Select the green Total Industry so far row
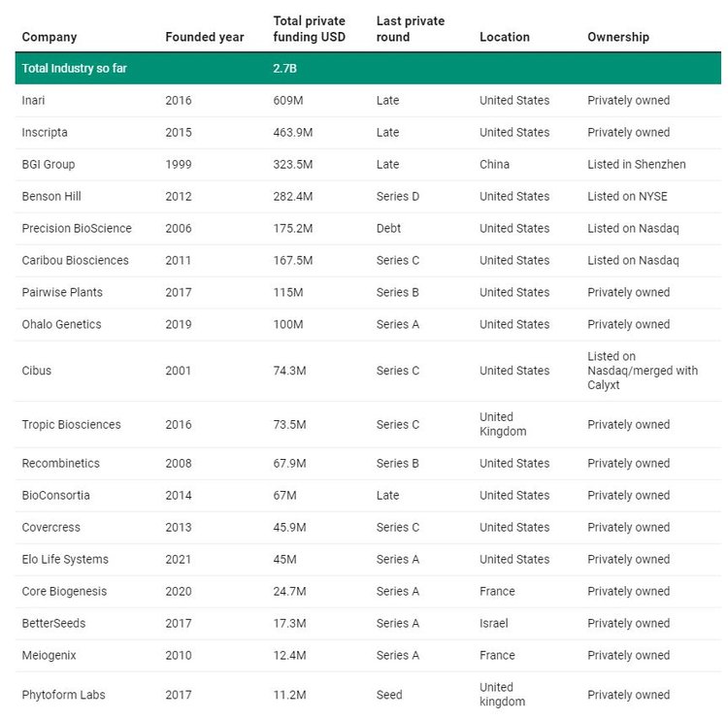This screenshot has height=720, width=728. (x=368, y=68)
